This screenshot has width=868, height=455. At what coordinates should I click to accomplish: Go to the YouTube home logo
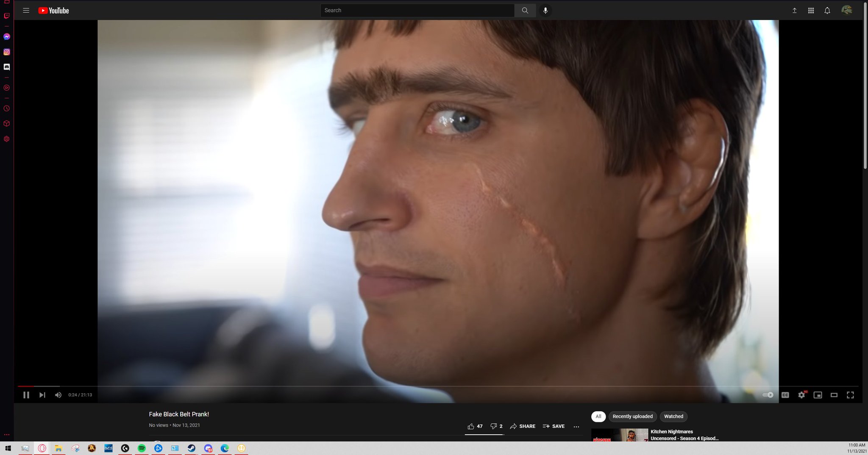click(x=53, y=11)
